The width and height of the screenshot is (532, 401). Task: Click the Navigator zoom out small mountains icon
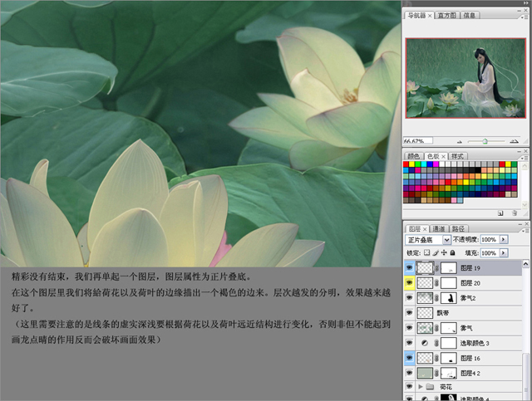(460, 142)
